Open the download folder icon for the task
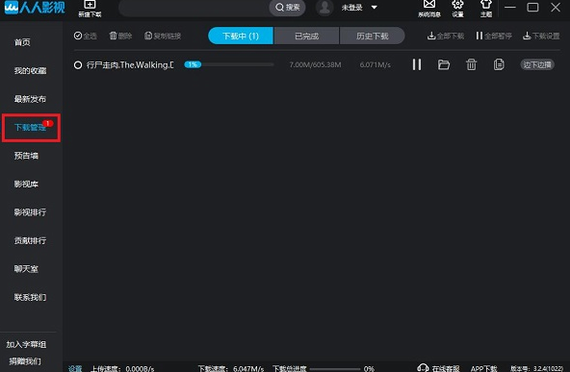The width and height of the screenshot is (570, 372). pyautogui.click(x=444, y=65)
